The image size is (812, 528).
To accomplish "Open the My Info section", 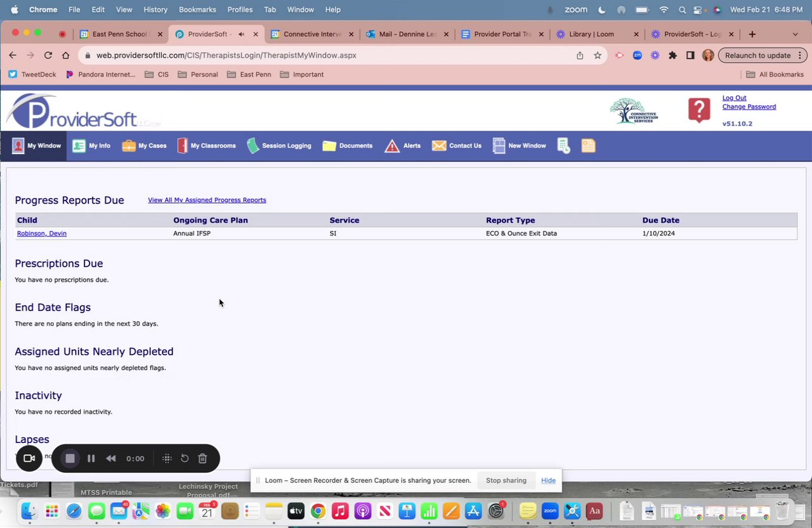I will pos(91,146).
